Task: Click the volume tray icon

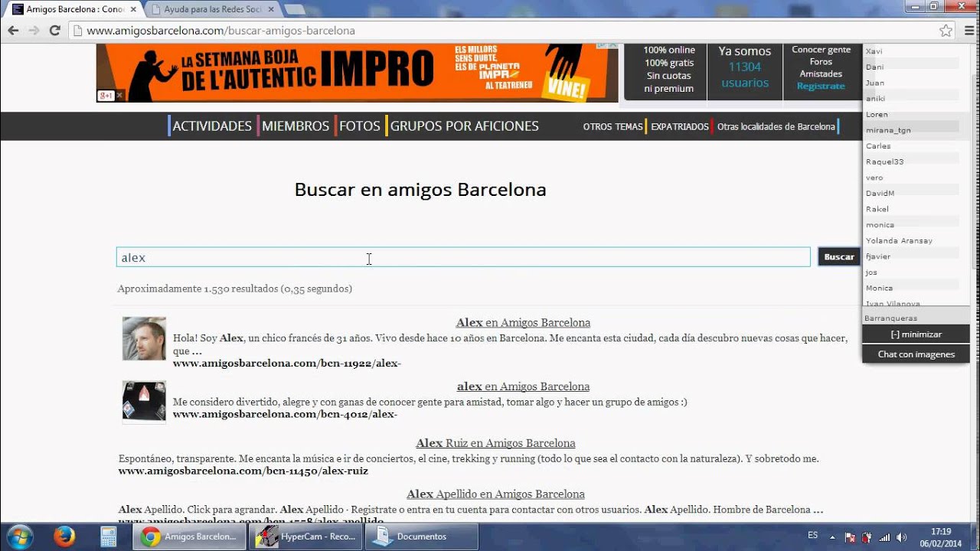Action: [x=900, y=537]
